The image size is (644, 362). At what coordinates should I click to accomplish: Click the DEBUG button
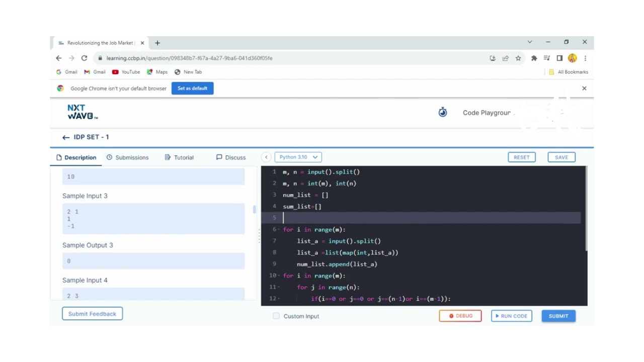click(x=460, y=316)
